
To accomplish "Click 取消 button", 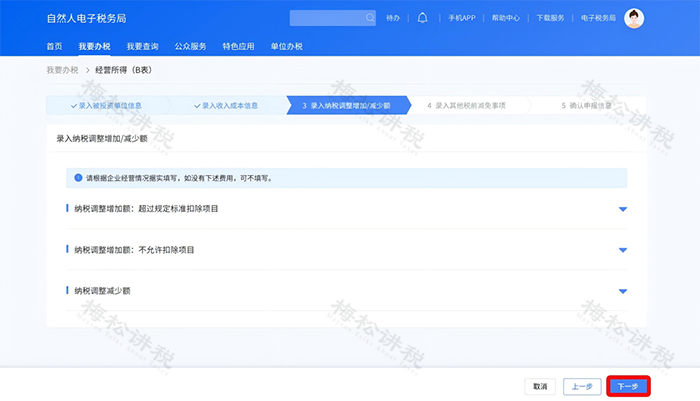I will [540, 386].
